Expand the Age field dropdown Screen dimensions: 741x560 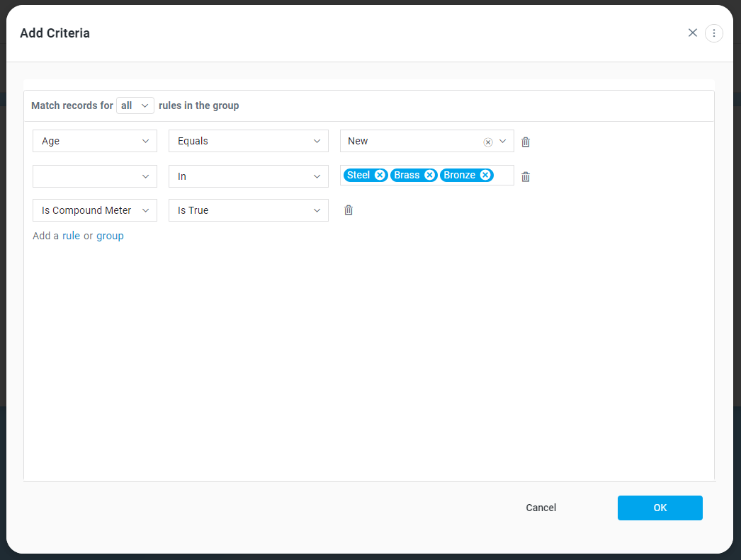(x=95, y=141)
